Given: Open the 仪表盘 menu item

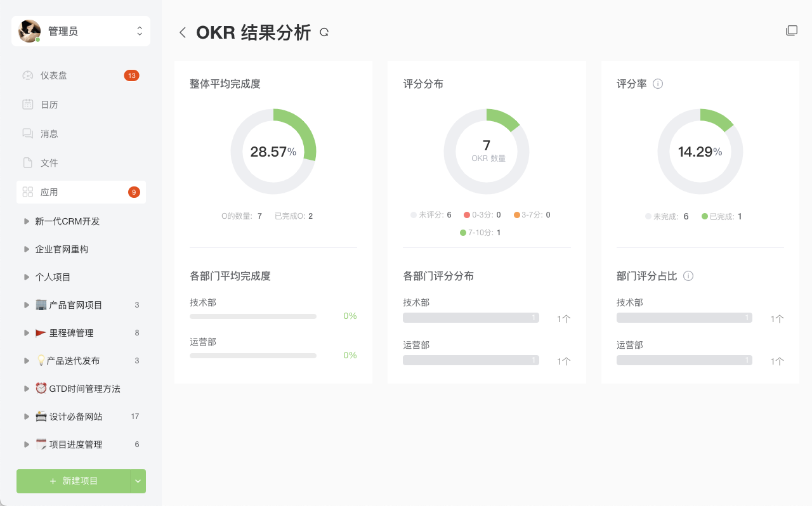Looking at the screenshot, I should (81, 75).
